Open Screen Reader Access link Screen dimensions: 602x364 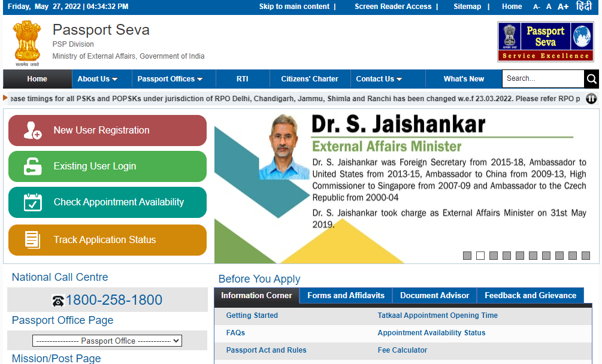coord(393,7)
